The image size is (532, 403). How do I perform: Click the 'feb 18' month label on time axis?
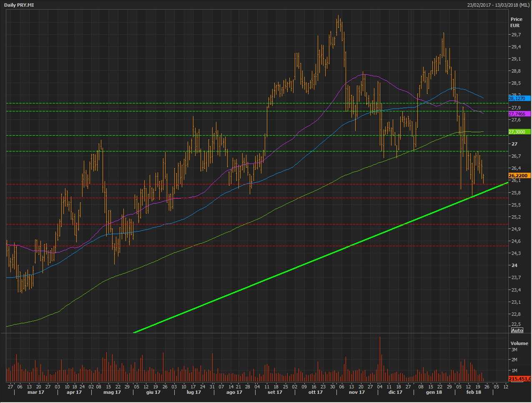point(474,392)
